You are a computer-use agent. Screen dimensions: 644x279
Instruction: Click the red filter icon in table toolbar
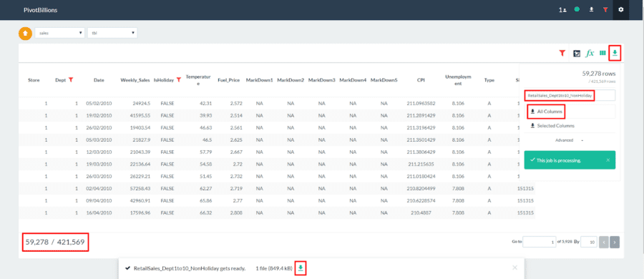[x=562, y=53]
